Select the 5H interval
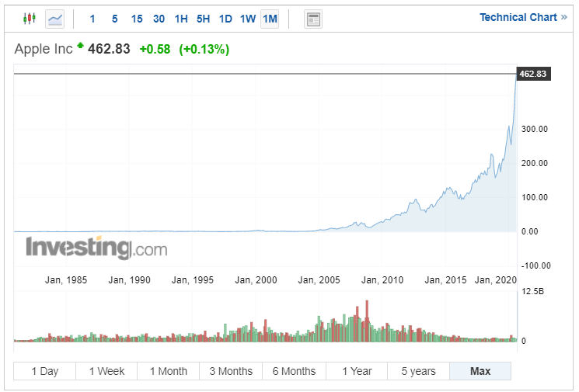The height and width of the screenshot is (392, 579). pyautogui.click(x=203, y=19)
